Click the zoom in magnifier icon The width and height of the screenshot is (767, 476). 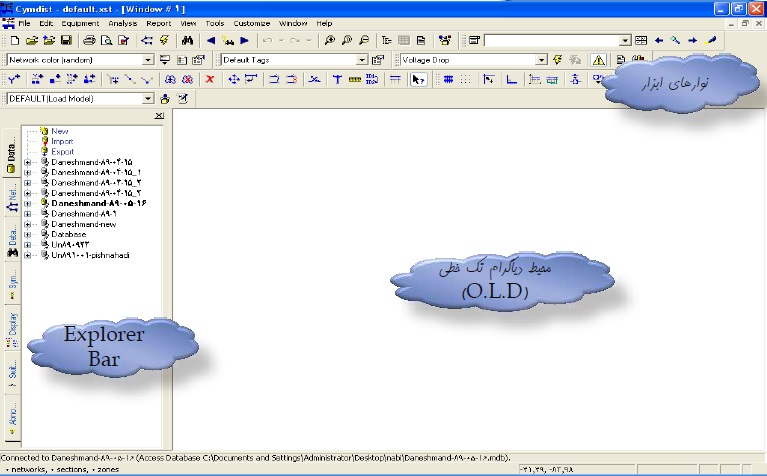point(329,40)
